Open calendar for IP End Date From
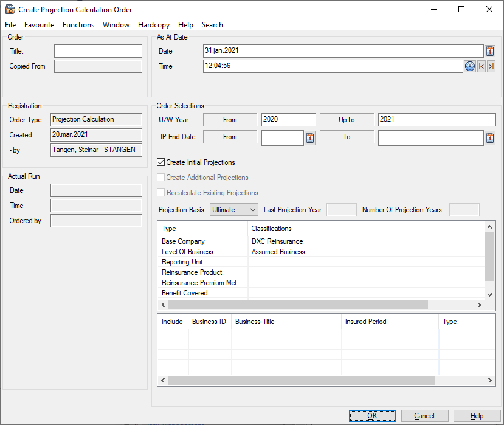The image size is (504, 425). 309,138
